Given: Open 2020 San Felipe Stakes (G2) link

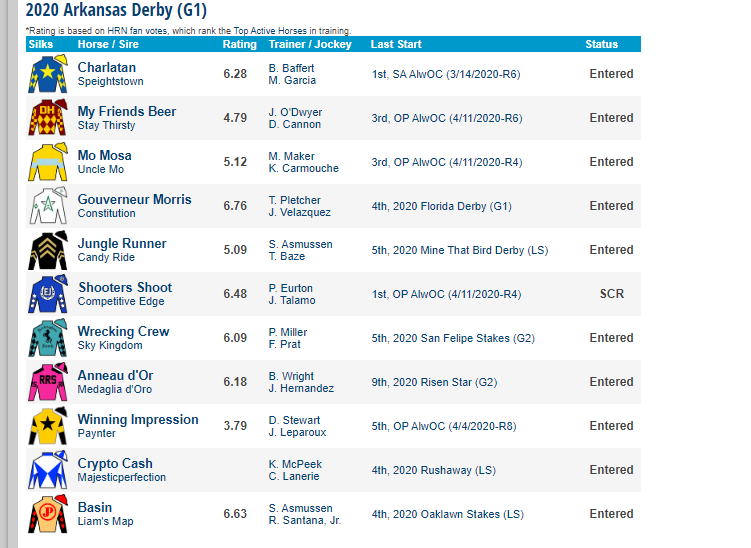Looking at the screenshot, I should [453, 338].
